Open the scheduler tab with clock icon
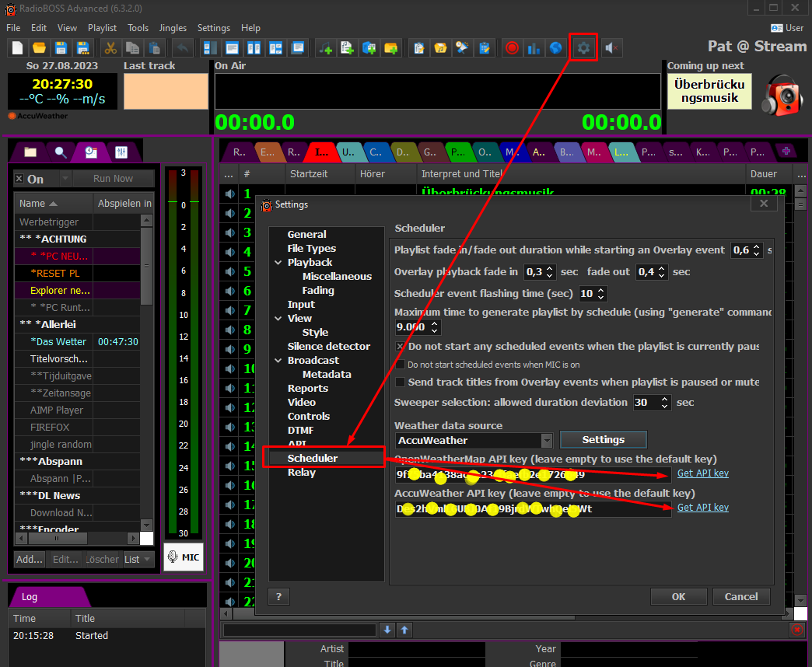The height and width of the screenshot is (667, 812). coord(91,152)
